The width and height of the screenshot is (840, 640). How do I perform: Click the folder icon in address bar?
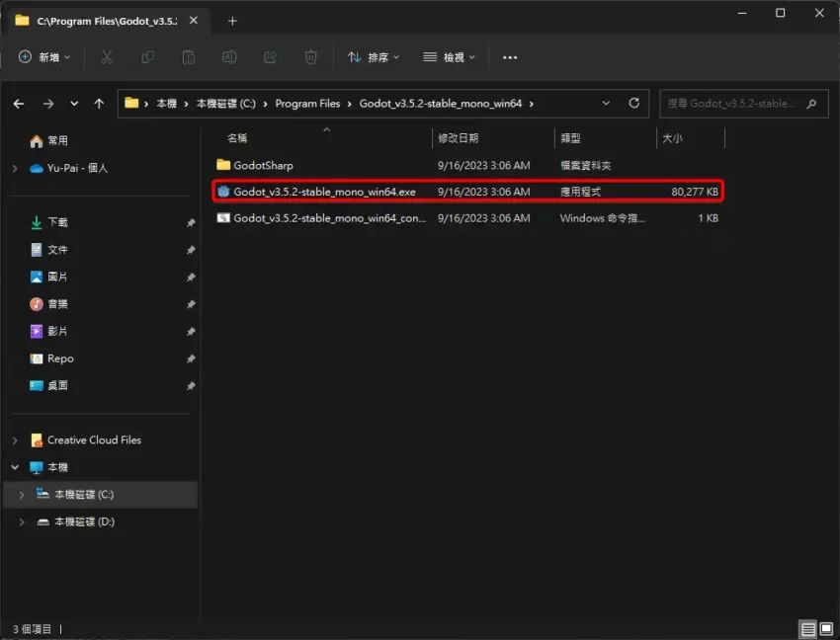click(x=131, y=103)
